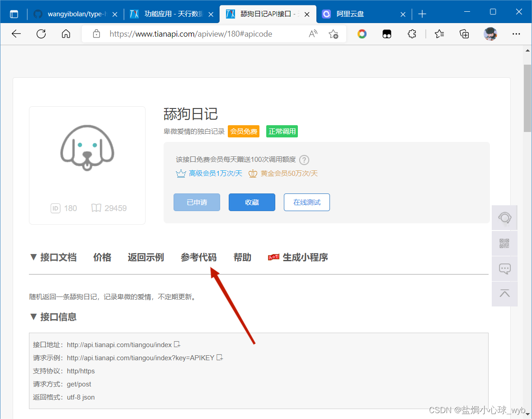Click the page vertical scrollbar thumb
Screen dimensions: 532x419
point(527,98)
